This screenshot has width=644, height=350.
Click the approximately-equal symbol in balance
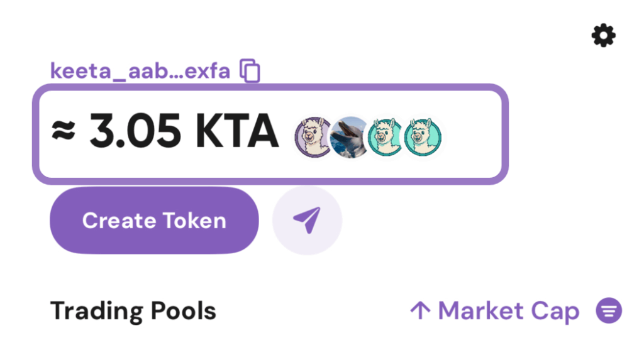click(64, 131)
